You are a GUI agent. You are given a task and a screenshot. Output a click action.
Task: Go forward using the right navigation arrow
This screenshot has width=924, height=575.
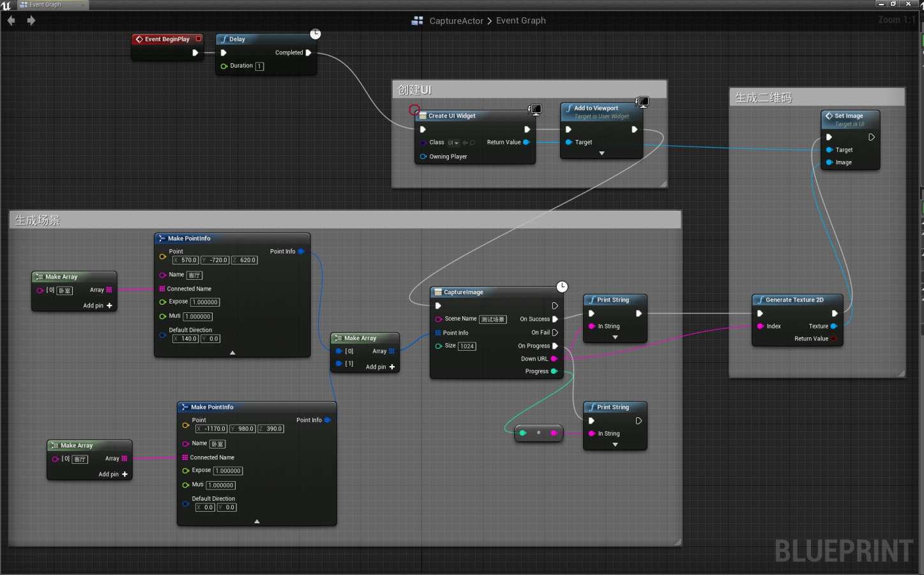coord(31,20)
